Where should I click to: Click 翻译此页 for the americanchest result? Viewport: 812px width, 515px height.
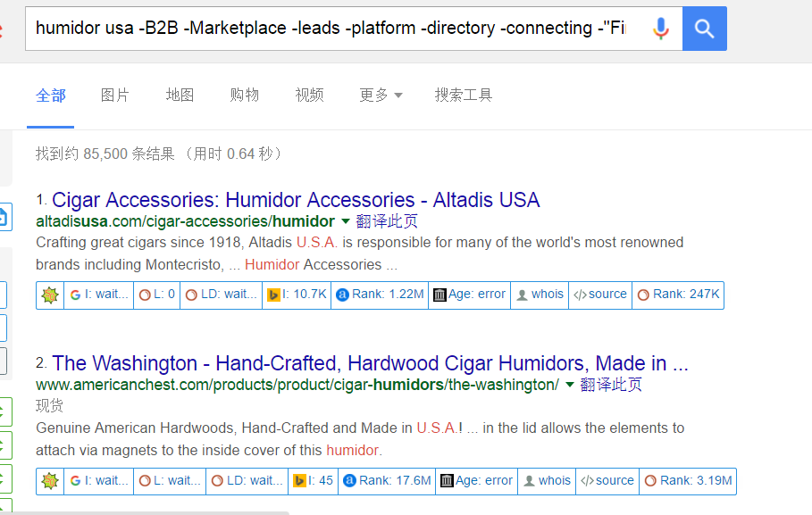pyautogui.click(x=611, y=385)
